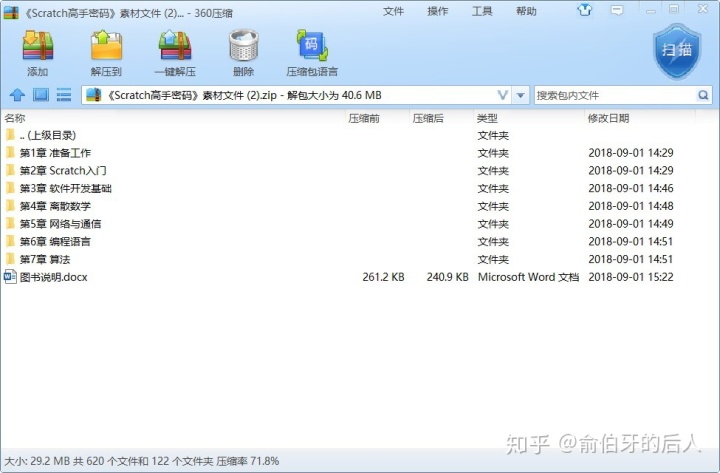Switch to the large icon view
720x473 pixels.
(x=41, y=95)
